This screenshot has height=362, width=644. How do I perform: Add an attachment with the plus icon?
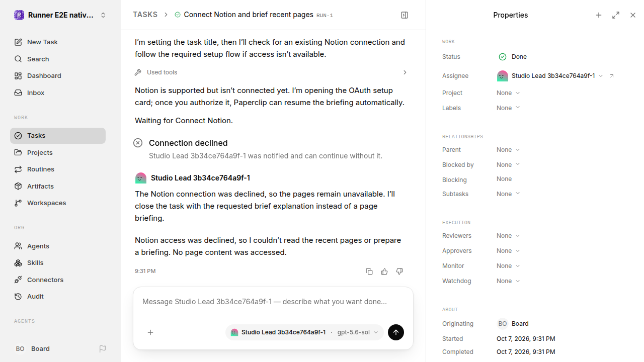click(x=150, y=332)
